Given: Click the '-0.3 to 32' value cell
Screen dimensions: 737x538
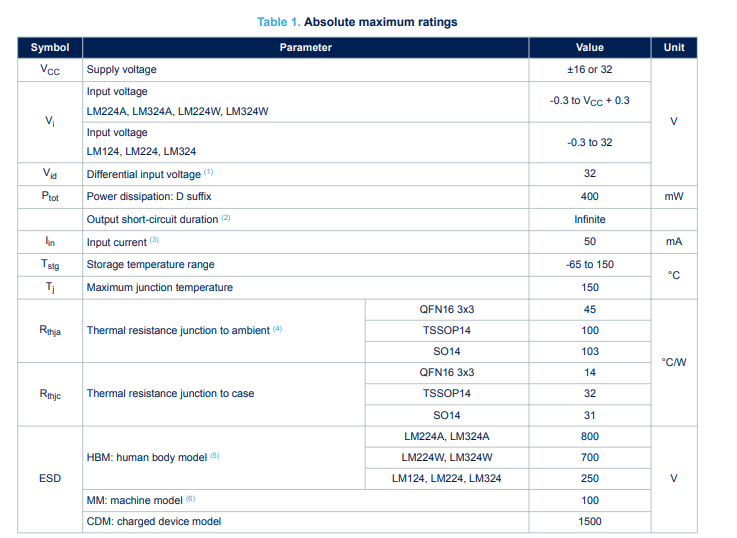Looking at the screenshot, I should coord(590,143).
